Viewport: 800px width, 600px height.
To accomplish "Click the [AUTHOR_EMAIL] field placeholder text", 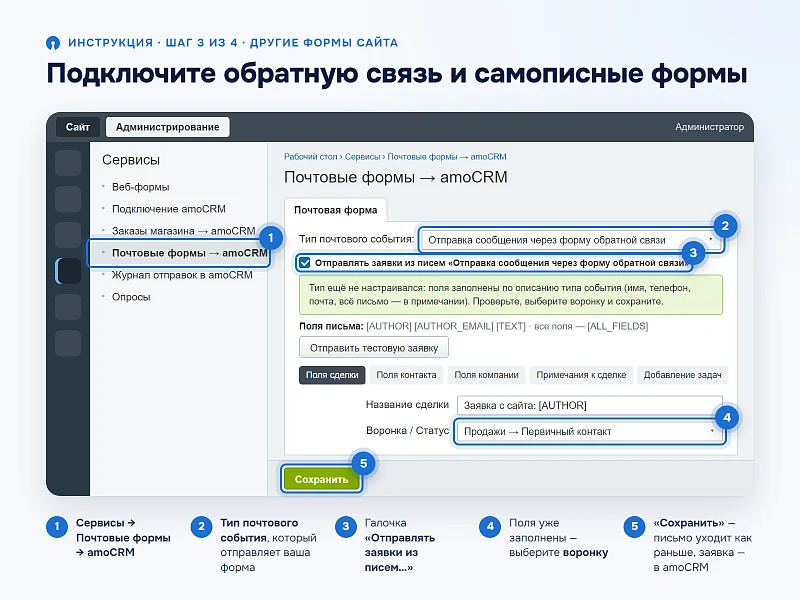I will [454, 326].
